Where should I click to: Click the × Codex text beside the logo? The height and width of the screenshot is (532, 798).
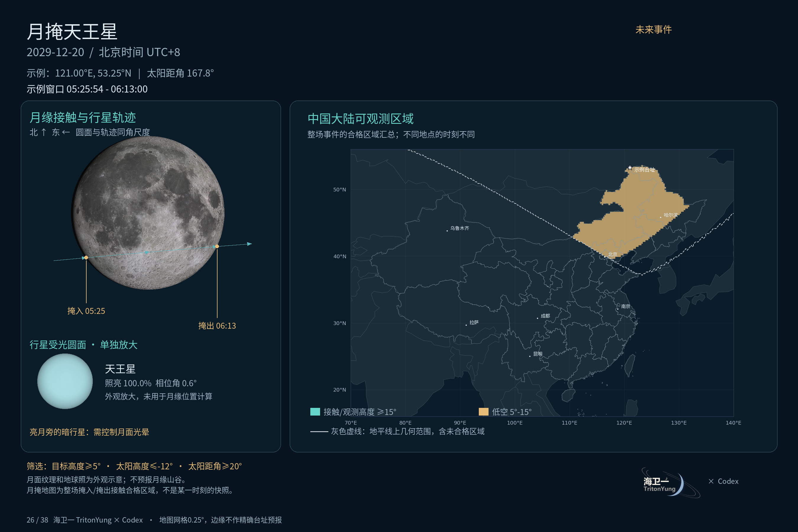[x=723, y=481]
